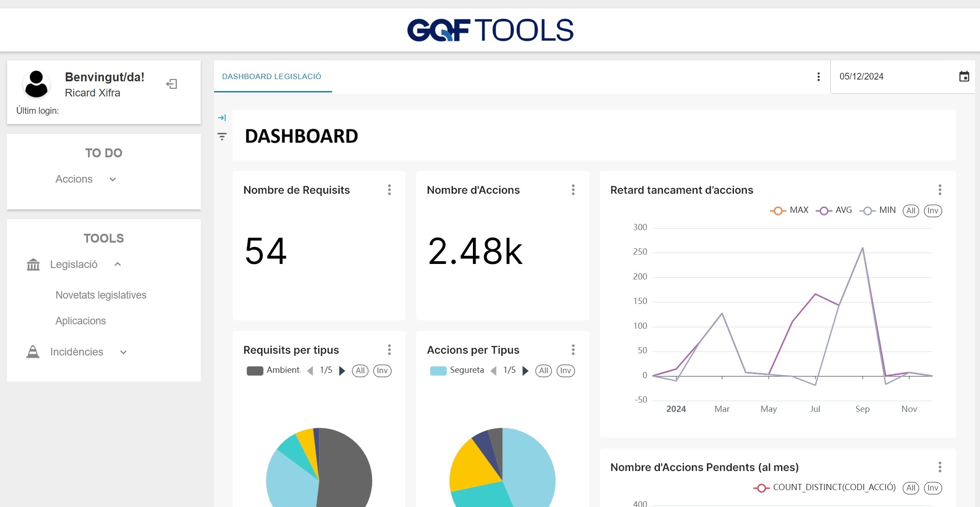
Task: Click Inv in Accions Pendents legend
Action: (x=933, y=488)
